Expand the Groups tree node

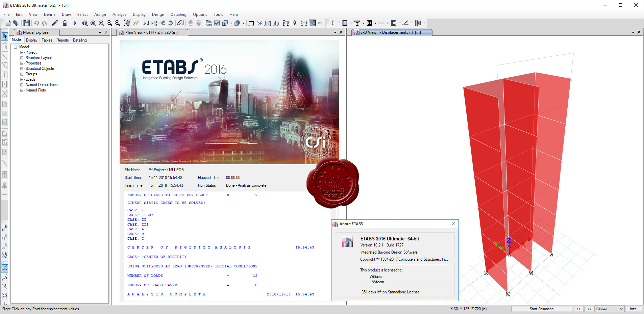tap(22, 74)
